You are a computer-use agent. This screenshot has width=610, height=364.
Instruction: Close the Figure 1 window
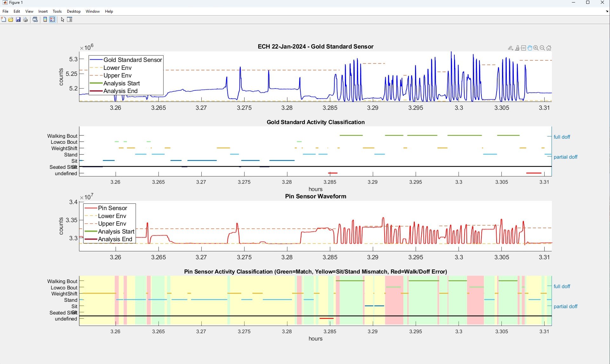[602, 3]
